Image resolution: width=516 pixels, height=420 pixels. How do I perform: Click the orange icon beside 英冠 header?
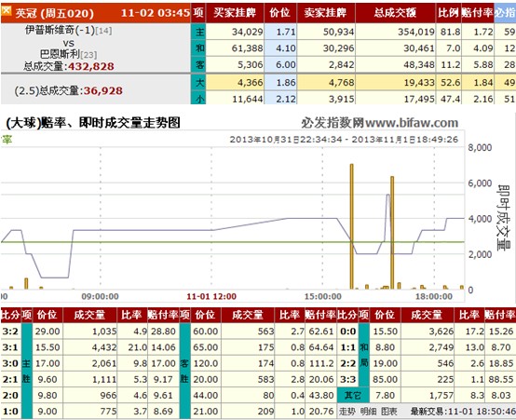pyautogui.click(x=7, y=11)
